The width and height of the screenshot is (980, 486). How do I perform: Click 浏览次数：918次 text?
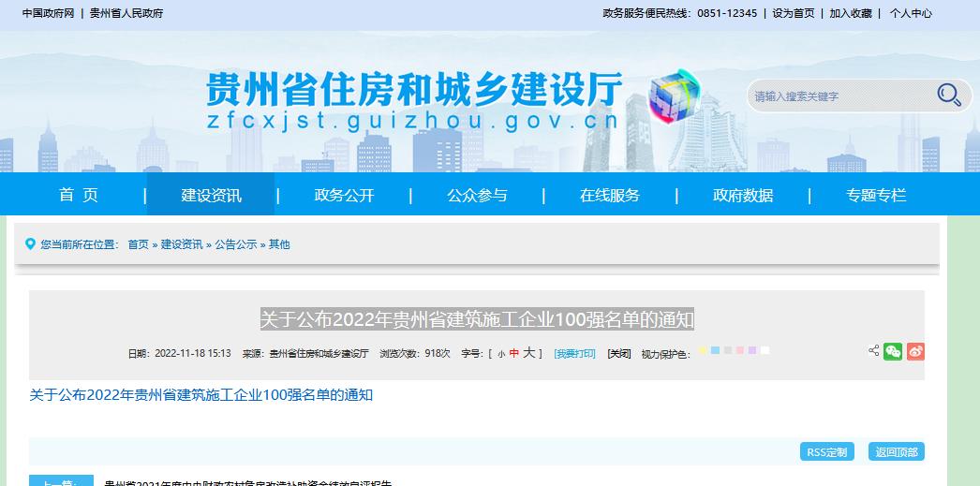point(415,354)
